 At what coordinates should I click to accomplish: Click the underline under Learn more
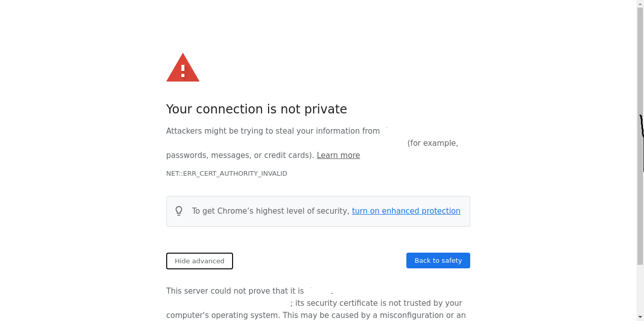(x=338, y=159)
